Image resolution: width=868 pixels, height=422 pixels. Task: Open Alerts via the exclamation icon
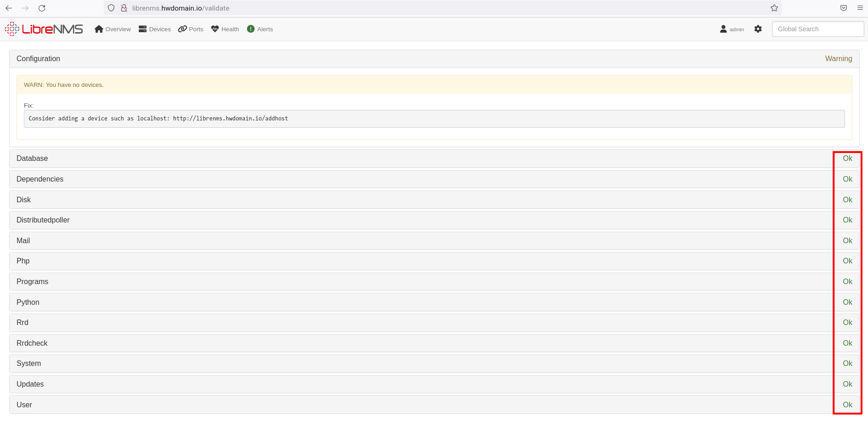point(250,29)
